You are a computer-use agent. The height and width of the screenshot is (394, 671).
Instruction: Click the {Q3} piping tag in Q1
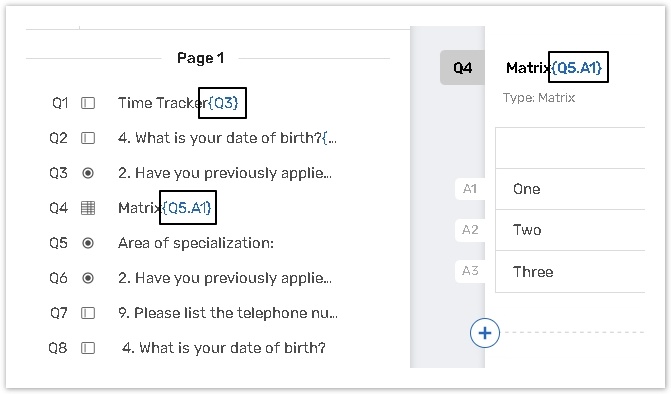(223, 103)
